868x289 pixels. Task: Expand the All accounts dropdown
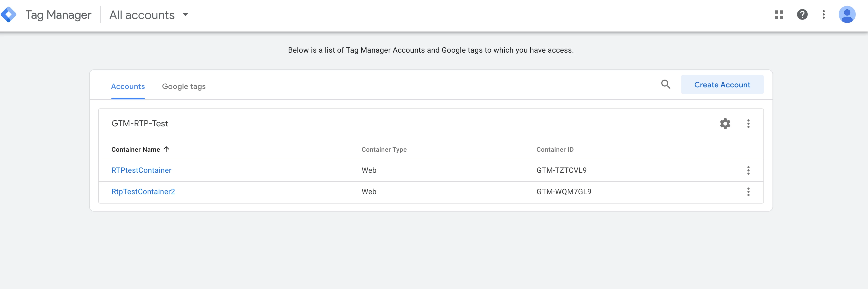[x=185, y=15]
